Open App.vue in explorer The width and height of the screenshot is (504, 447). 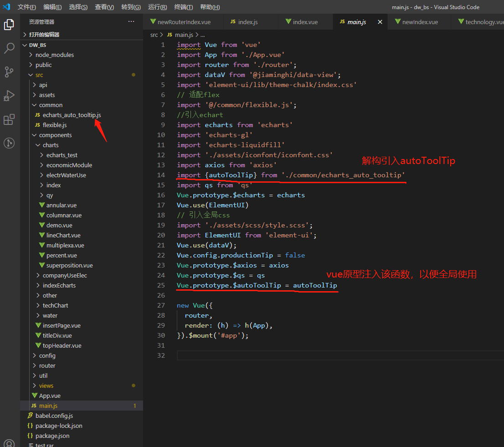[x=82, y=396]
